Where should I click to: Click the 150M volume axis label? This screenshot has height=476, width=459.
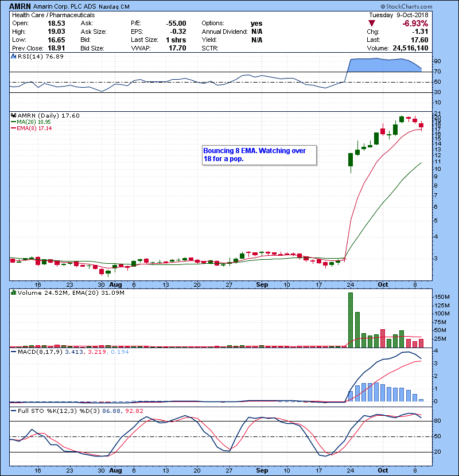point(442,297)
